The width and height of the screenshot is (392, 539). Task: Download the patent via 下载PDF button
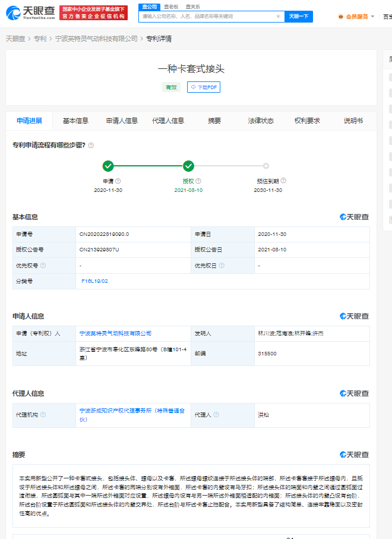[204, 87]
